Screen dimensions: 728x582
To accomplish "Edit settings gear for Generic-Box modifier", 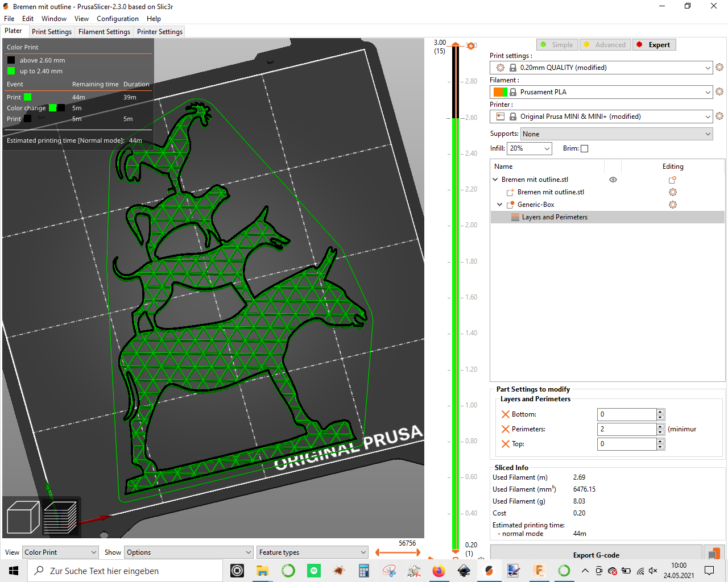I will pyautogui.click(x=672, y=205).
